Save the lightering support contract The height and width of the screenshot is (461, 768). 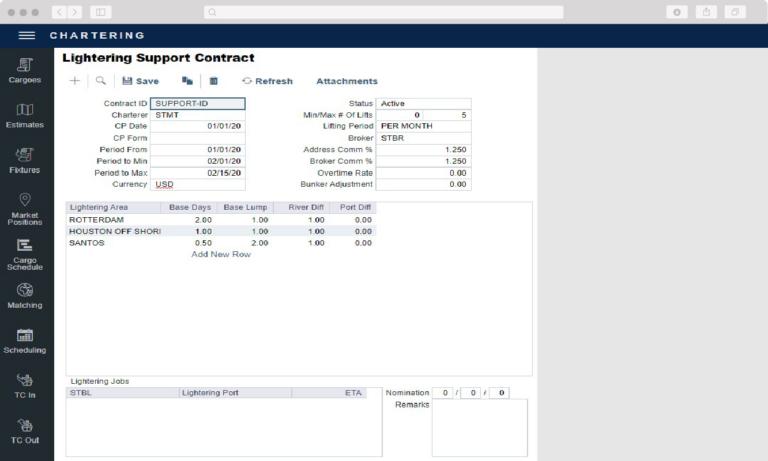coord(140,81)
